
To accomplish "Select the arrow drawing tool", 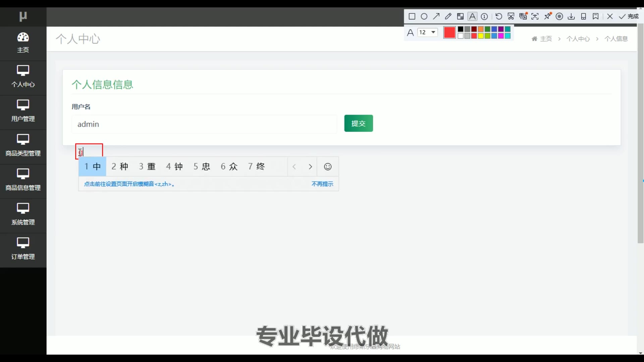I will click(x=436, y=16).
